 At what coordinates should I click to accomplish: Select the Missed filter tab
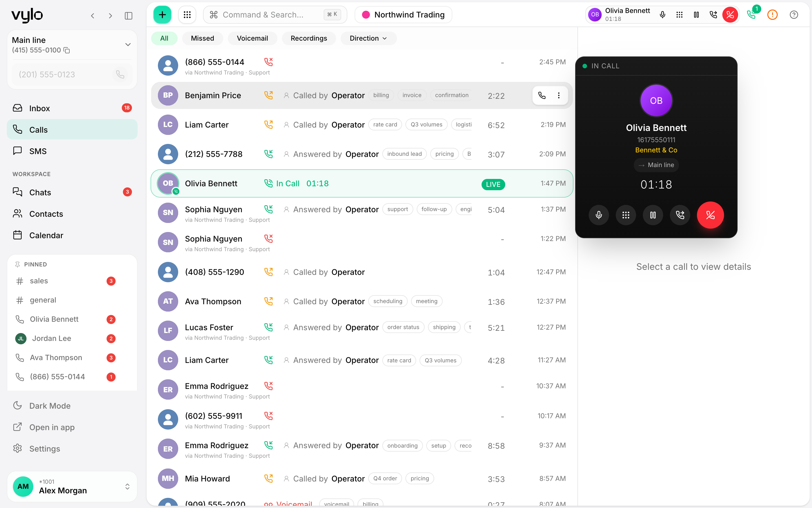[x=202, y=38]
